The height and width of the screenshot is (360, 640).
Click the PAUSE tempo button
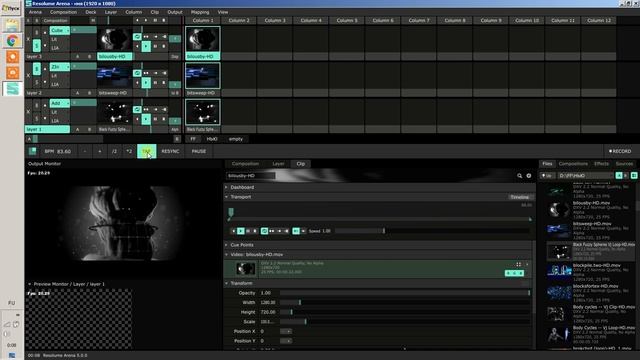coord(199,151)
